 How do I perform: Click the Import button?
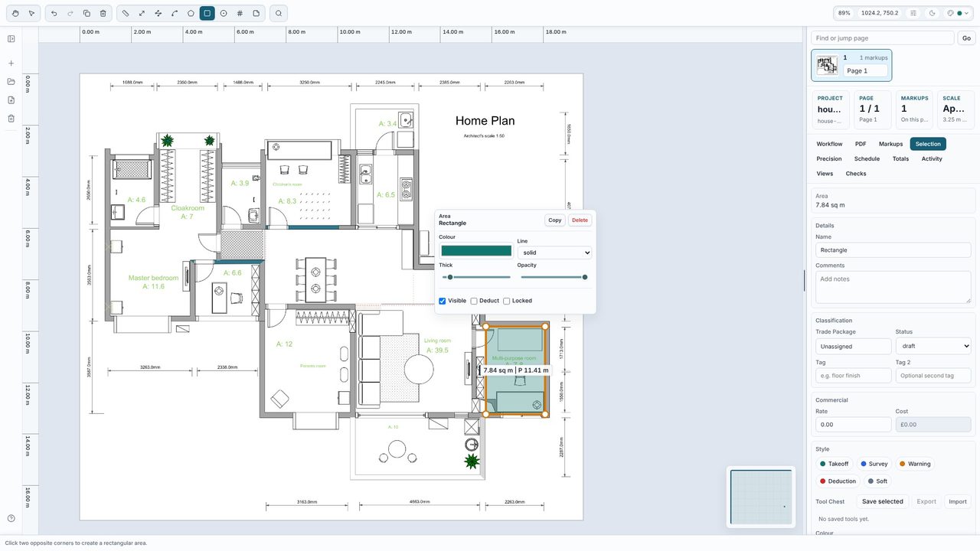click(958, 502)
